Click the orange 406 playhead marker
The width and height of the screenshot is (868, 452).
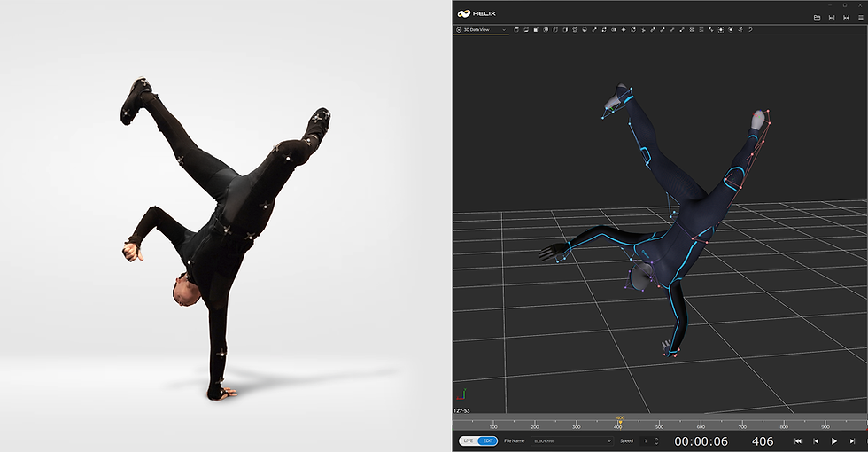(x=620, y=421)
